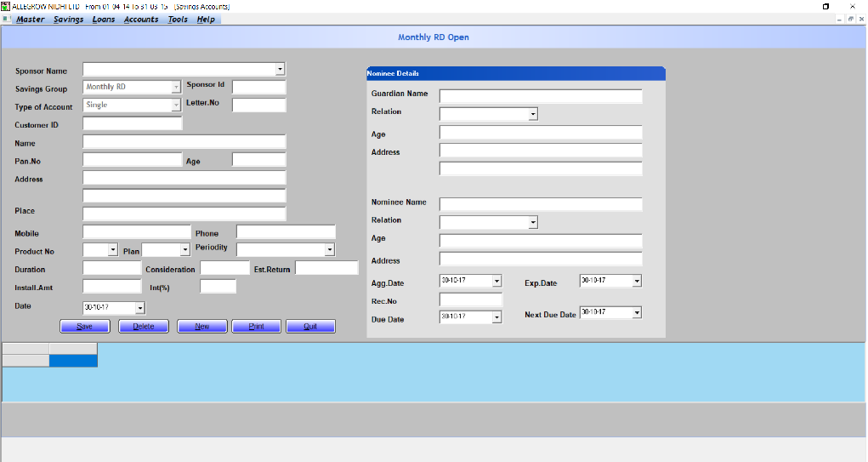
Task: Expand the Periodity dropdown
Action: point(329,249)
